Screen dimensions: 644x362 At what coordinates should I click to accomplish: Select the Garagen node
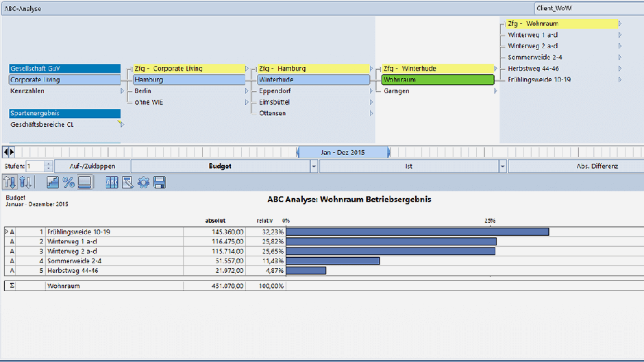[397, 90]
